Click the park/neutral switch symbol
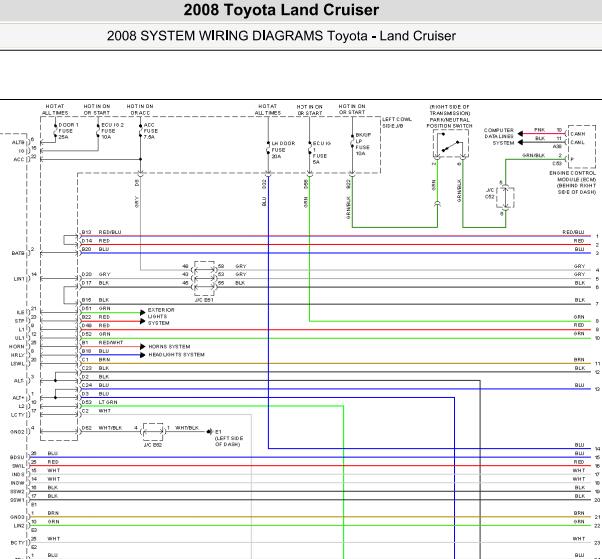 pyautogui.click(x=450, y=144)
